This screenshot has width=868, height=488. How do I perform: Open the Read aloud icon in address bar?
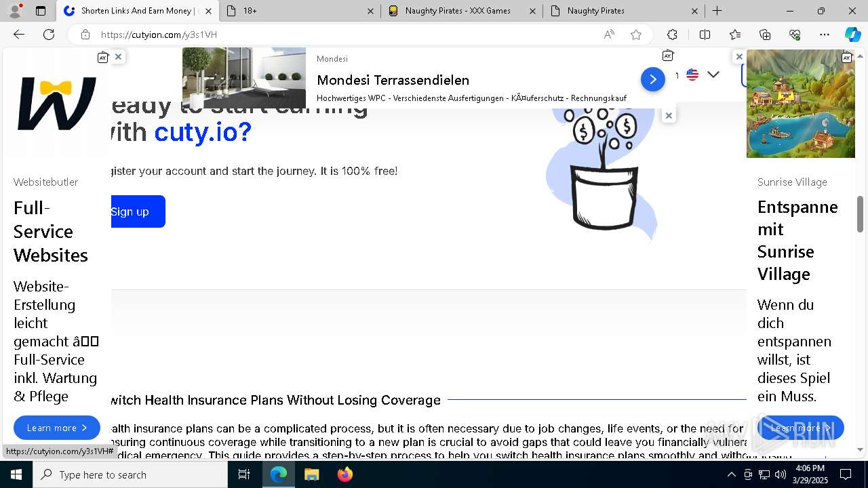(609, 35)
